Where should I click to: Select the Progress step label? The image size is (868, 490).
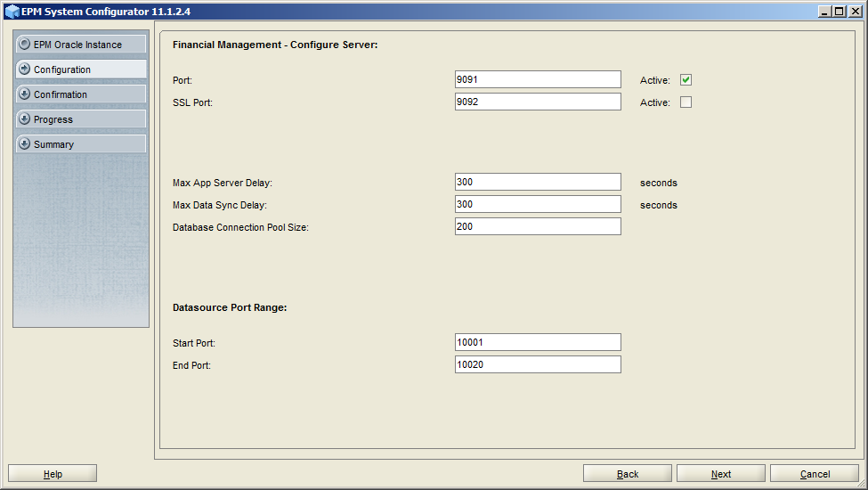(x=53, y=119)
